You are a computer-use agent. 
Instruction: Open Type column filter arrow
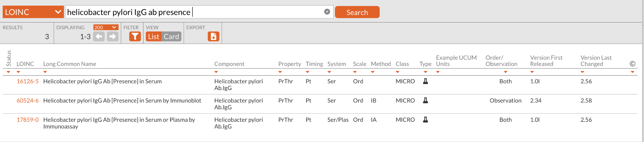pos(425,72)
